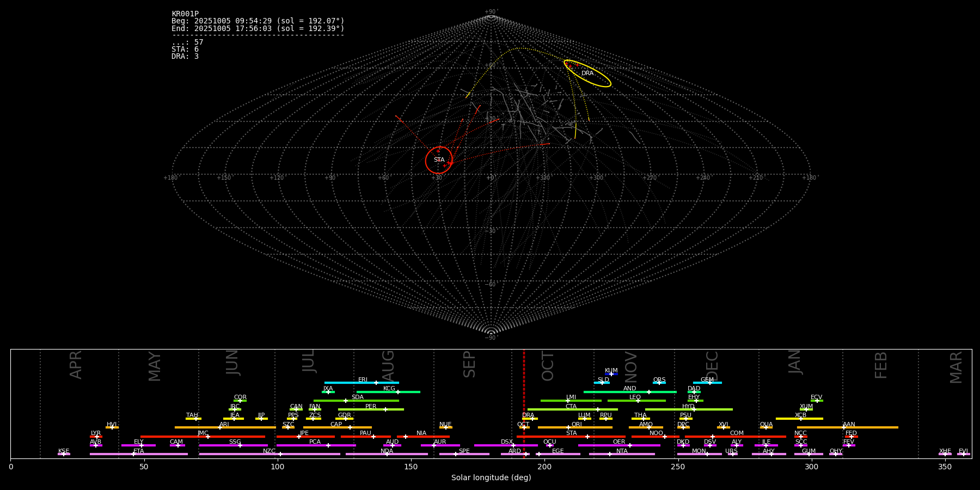Click the HYD shower label
The height and width of the screenshot is (490, 980).
[688, 407]
